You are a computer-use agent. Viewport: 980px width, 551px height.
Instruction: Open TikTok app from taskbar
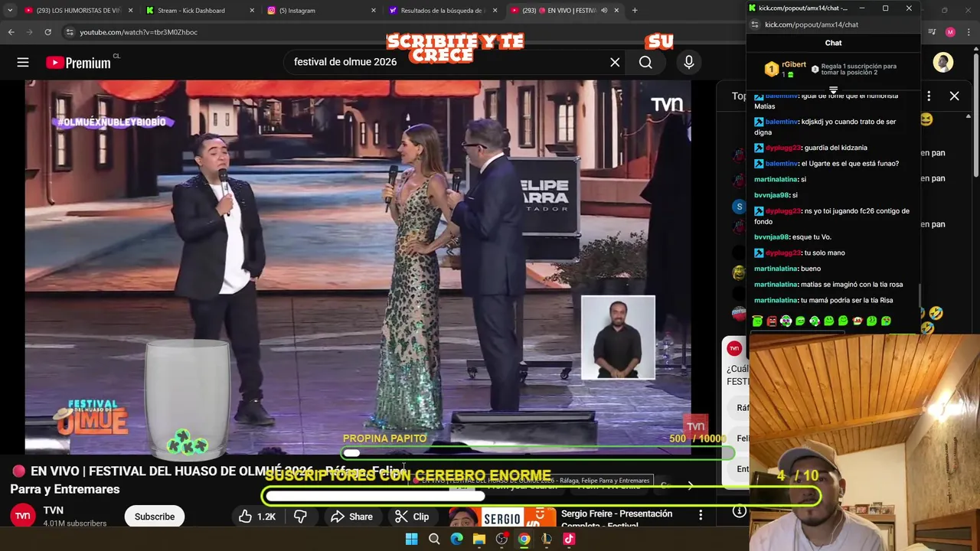click(x=569, y=540)
